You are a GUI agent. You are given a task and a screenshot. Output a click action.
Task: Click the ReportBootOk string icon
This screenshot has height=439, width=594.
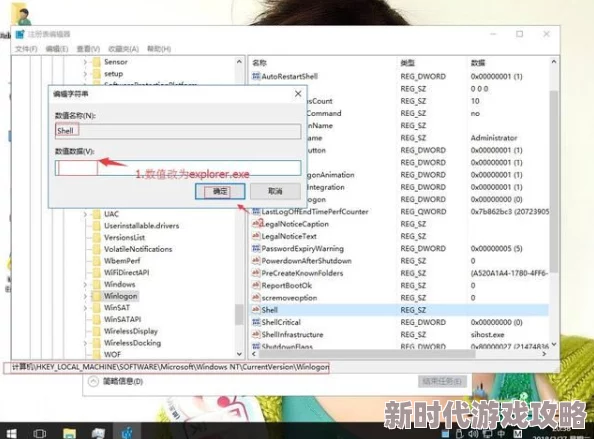(x=256, y=285)
